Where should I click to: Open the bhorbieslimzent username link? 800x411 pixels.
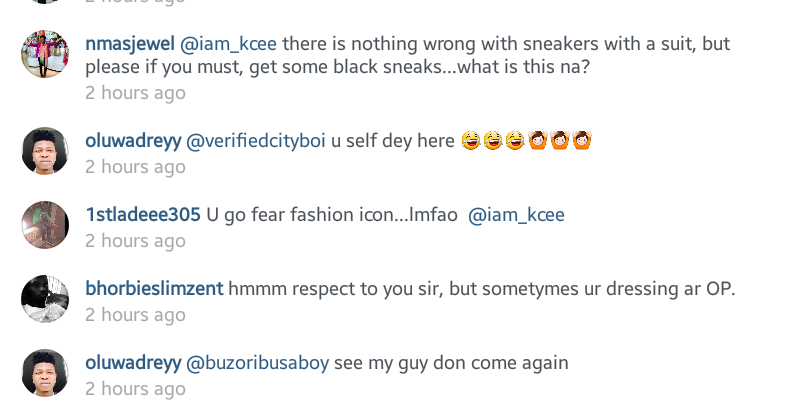click(155, 289)
